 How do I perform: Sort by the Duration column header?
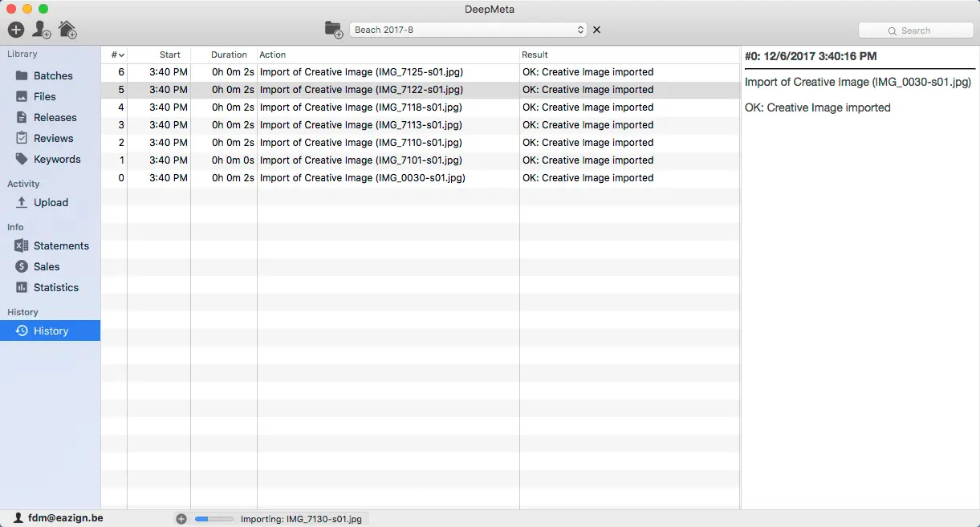point(224,55)
